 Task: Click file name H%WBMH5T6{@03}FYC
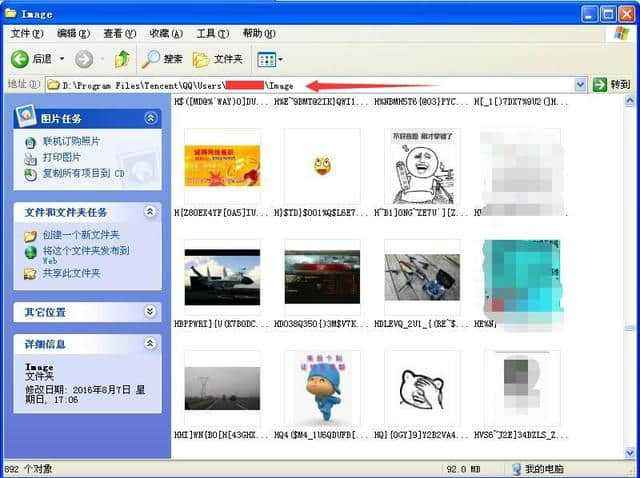click(421, 102)
